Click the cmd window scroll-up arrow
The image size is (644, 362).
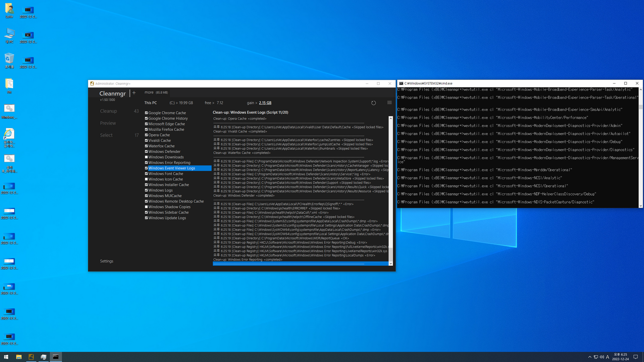[641, 90]
